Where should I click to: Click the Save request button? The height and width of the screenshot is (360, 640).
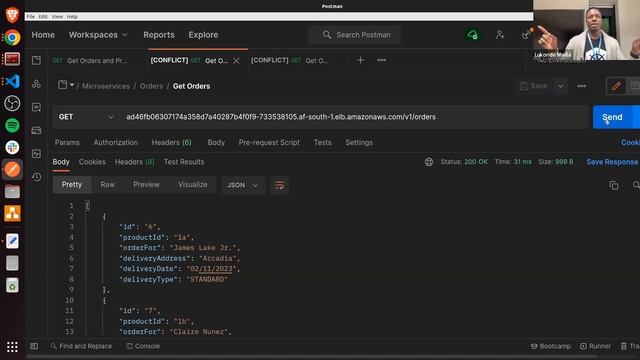pyautogui.click(x=534, y=86)
